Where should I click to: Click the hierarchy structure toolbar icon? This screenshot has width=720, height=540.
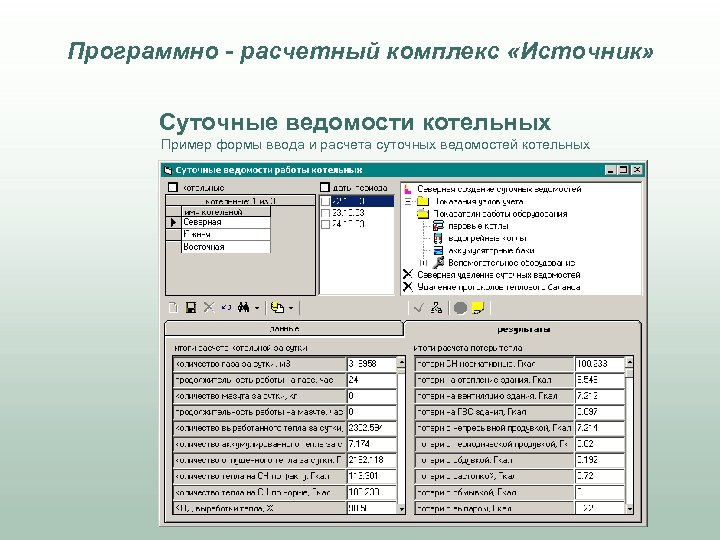click(x=436, y=308)
